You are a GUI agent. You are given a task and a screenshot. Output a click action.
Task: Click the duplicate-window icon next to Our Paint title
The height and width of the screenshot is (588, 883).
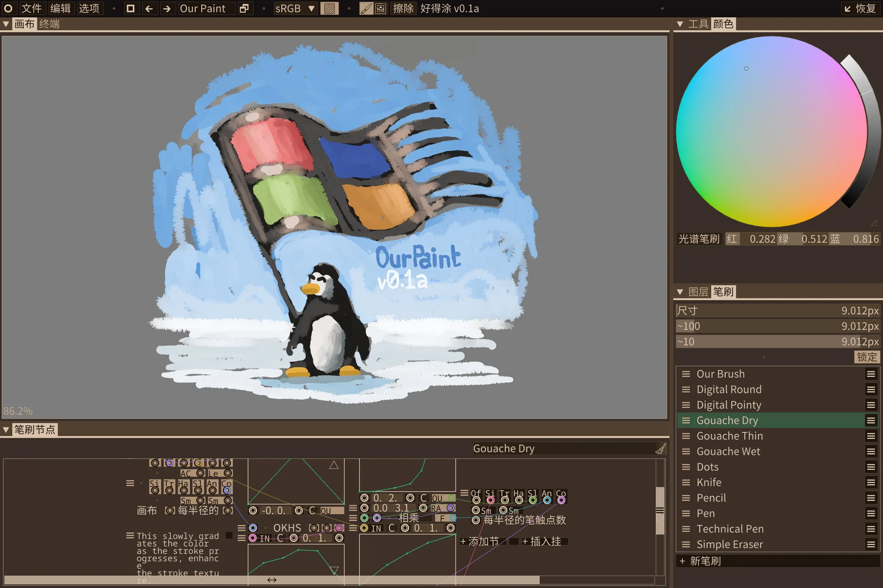point(245,8)
